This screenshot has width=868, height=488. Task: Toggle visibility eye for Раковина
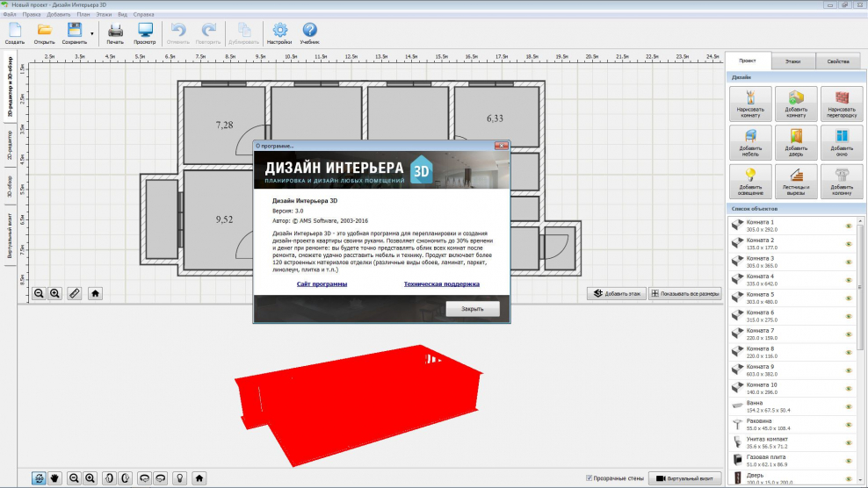[849, 425]
